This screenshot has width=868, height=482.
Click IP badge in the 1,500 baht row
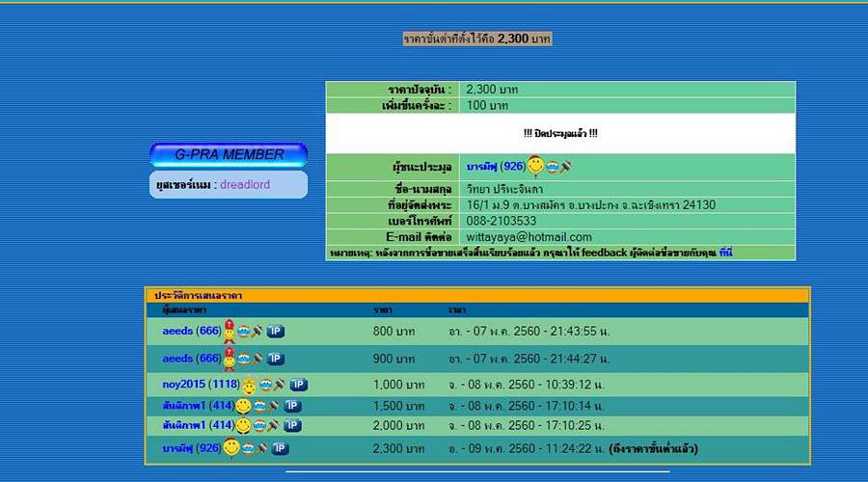293,406
